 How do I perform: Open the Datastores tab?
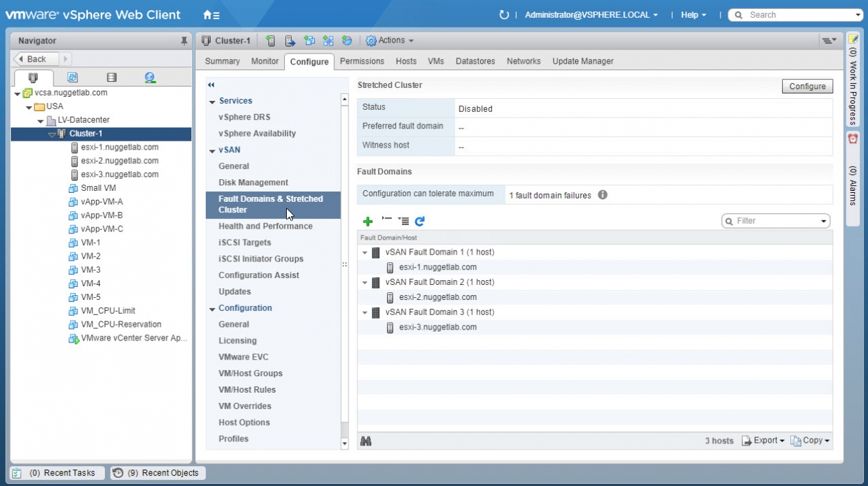[475, 61]
